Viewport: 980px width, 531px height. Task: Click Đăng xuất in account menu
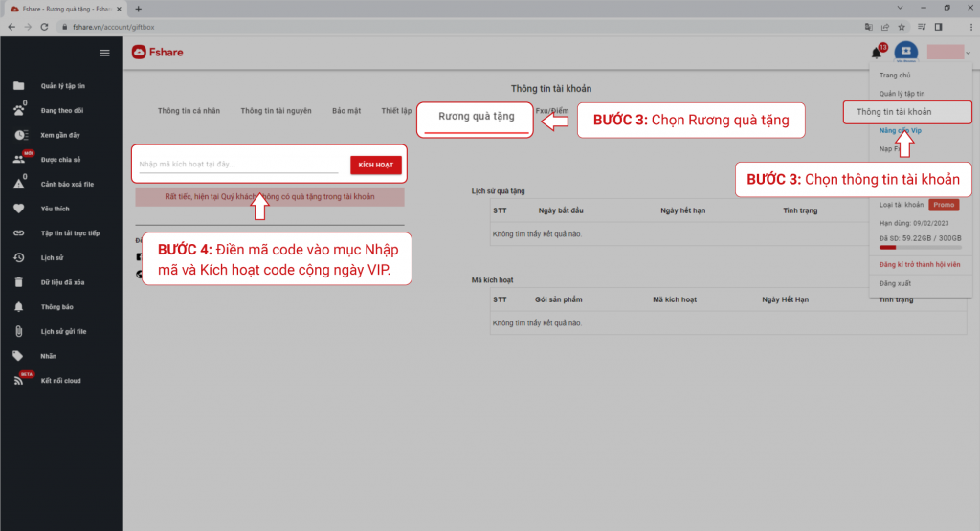tap(895, 283)
